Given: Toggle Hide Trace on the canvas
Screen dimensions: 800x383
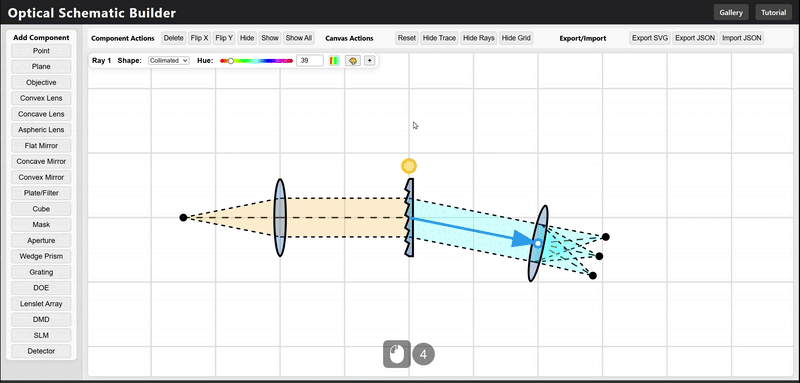Looking at the screenshot, I should [x=439, y=38].
